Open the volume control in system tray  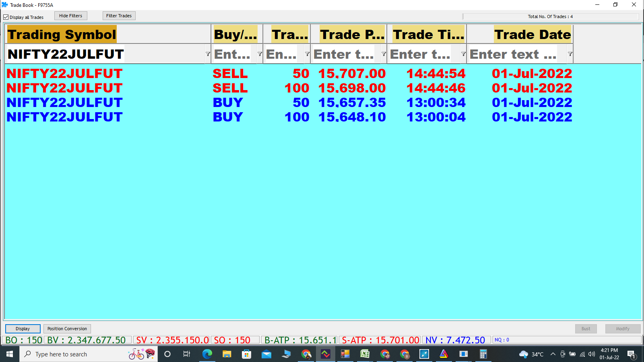591,354
